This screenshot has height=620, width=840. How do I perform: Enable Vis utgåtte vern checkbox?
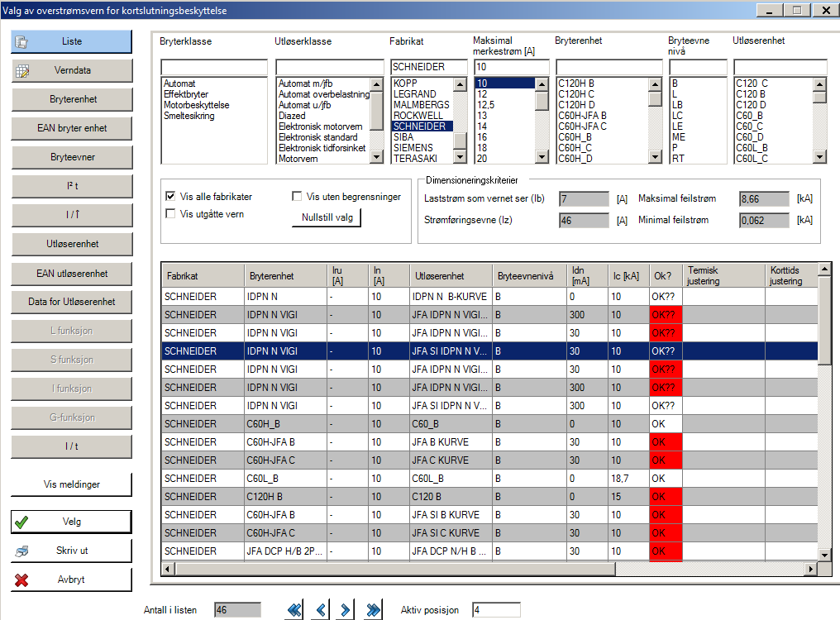tap(170, 214)
